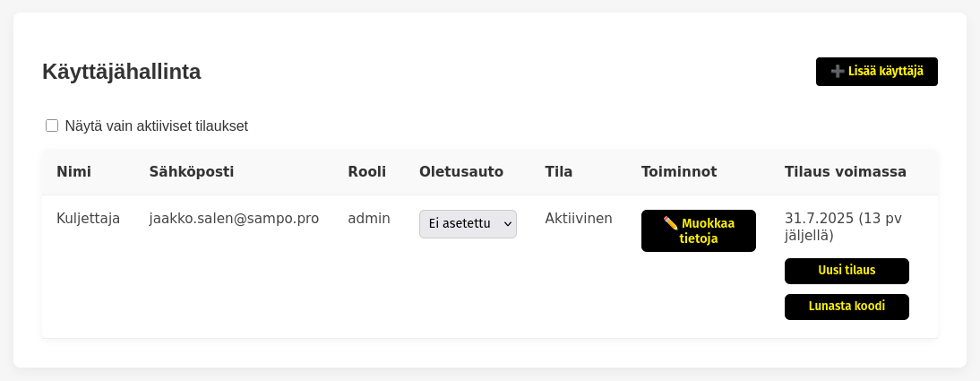Click the 31.7.2025 subscription expiry text
The width and height of the screenshot is (980, 381).
point(819,219)
